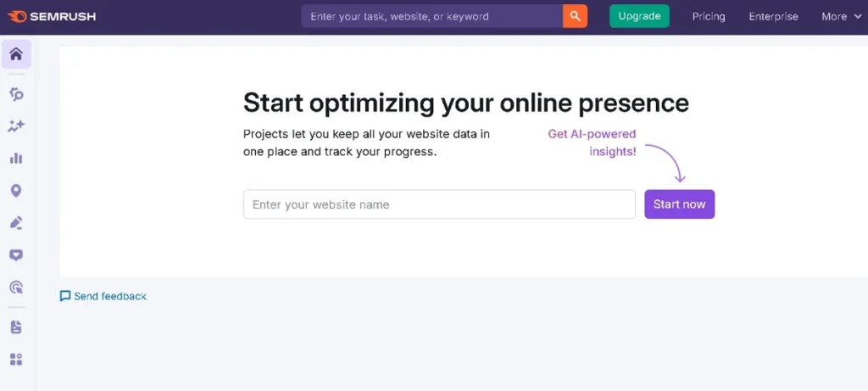This screenshot has height=391, width=868.
Task: Click the Enter your website name field
Action: 439,204
